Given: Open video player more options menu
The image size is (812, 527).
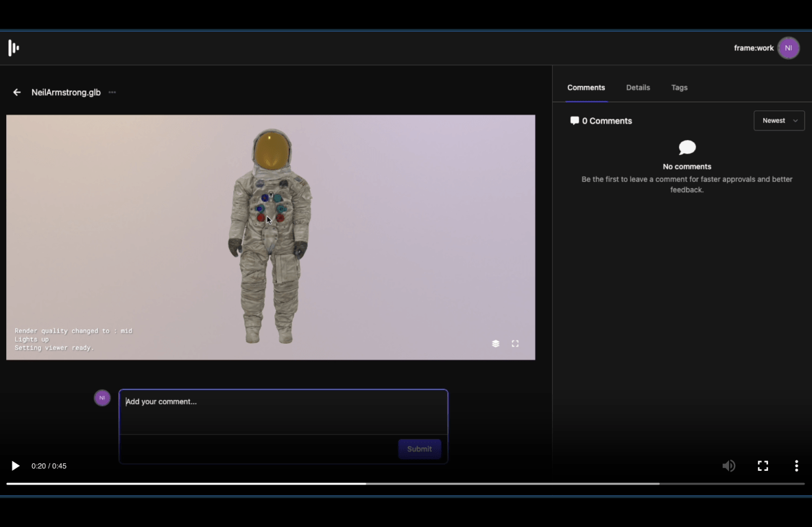Looking at the screenshot, I should tap(796, 466).
